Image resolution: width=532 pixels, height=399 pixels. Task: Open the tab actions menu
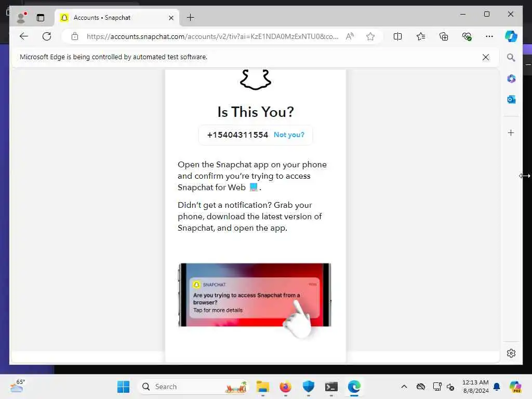point(41,18)
